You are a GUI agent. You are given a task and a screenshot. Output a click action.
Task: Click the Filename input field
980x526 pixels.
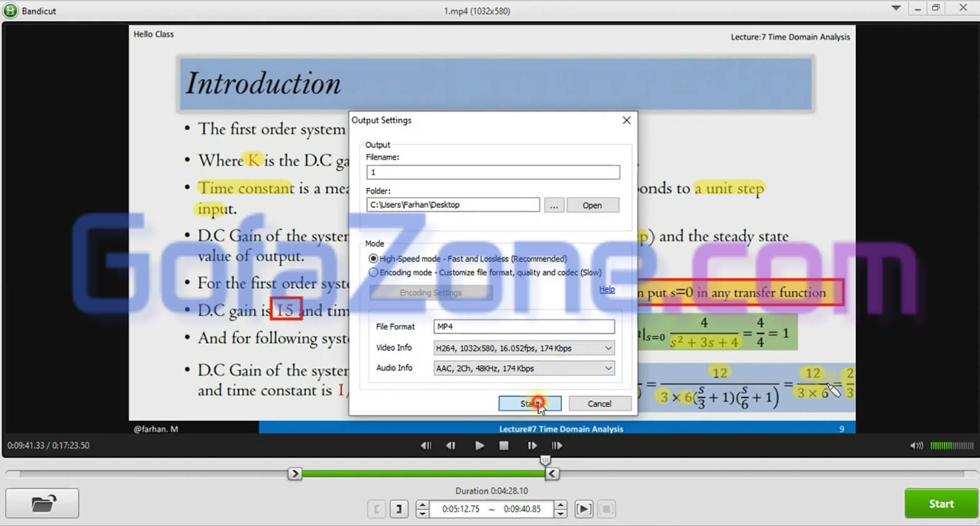(x=493, y=172)
